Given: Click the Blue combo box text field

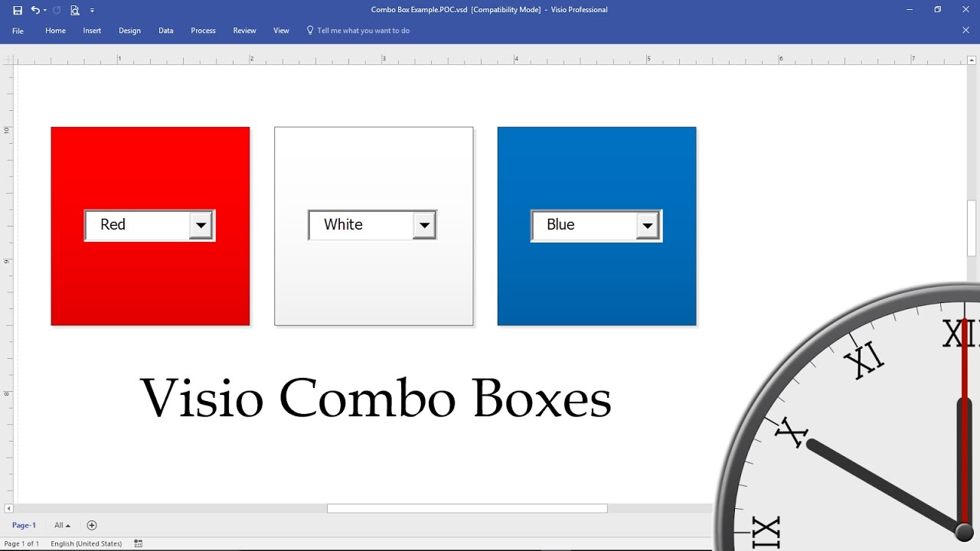Looking at the screenshot, I should pyautogui.click(x=585, y=225).
